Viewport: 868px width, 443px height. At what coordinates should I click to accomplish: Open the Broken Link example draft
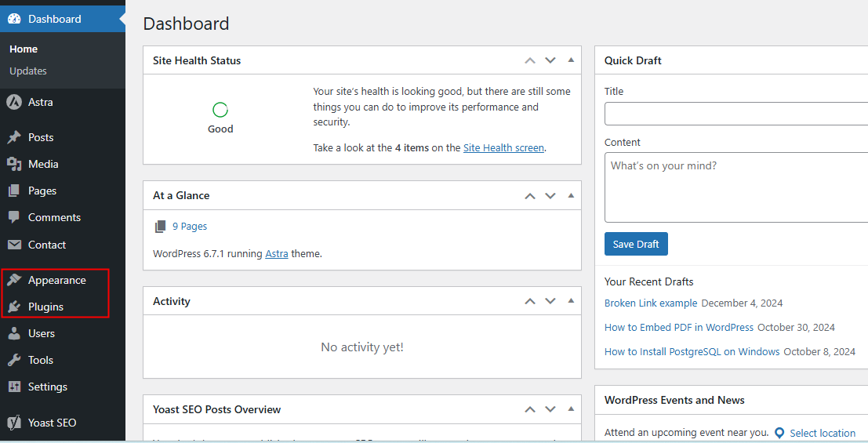[651, 303]
